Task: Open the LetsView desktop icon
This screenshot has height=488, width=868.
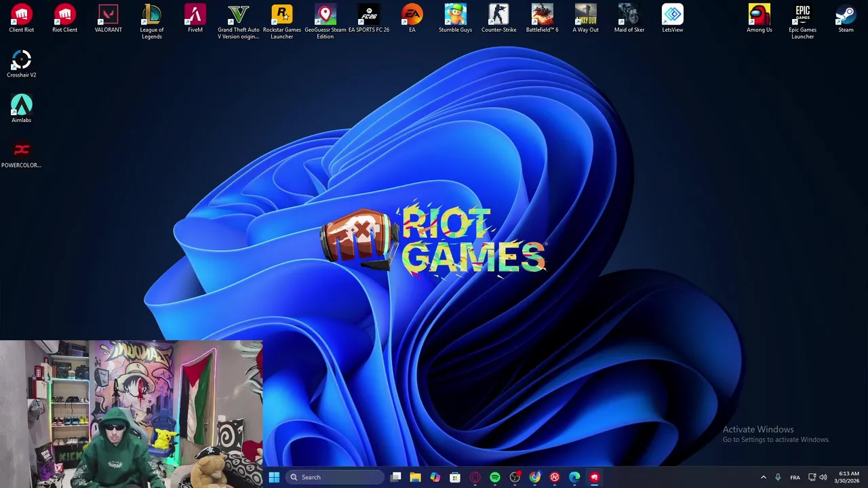Action: pos(672,19)
